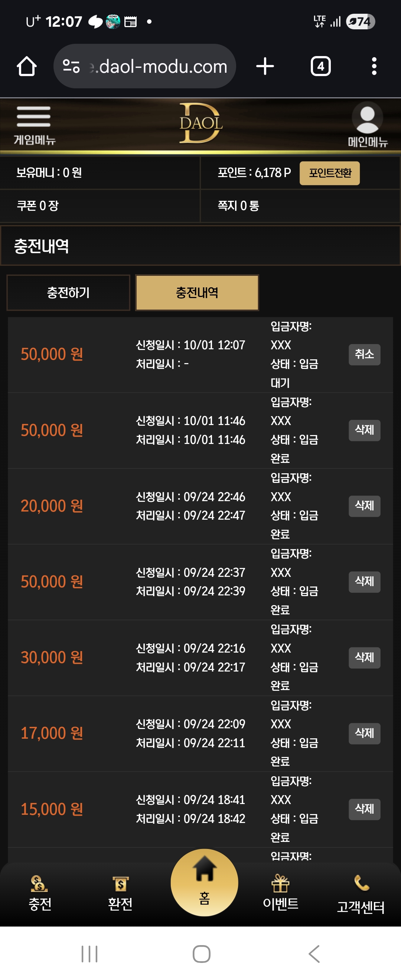Tap the gold Home button
Screen dimensions: 401x980
tap(204, 883)
